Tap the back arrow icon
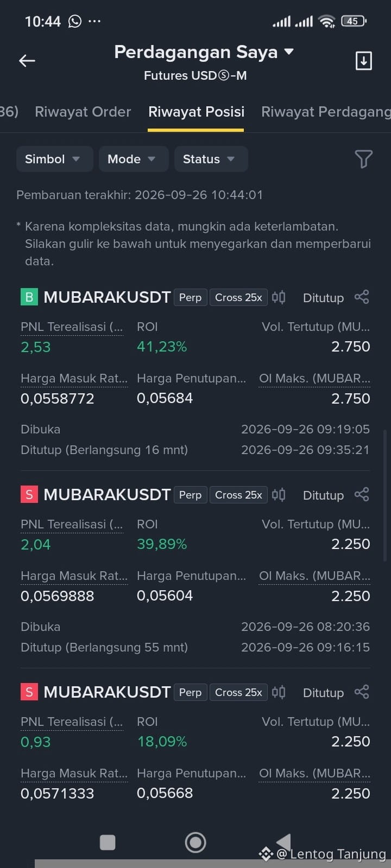Screen dimensions: 391x868 [x=27, y=61]
